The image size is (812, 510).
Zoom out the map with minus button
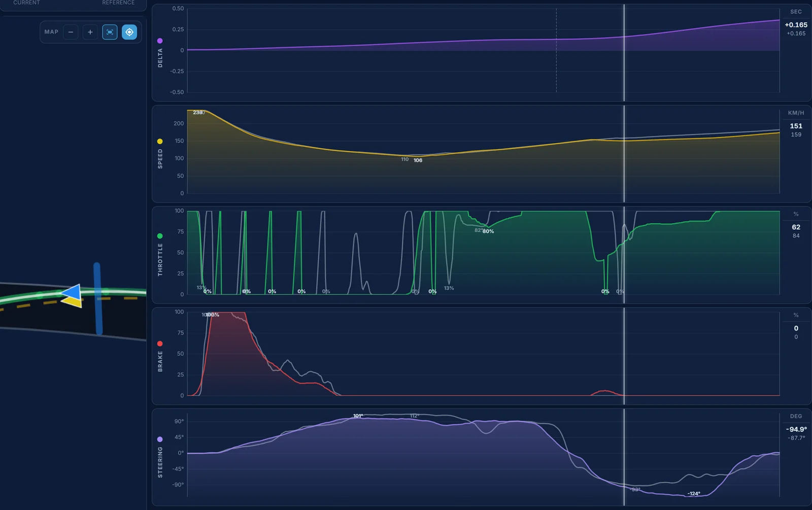point(71,32)
